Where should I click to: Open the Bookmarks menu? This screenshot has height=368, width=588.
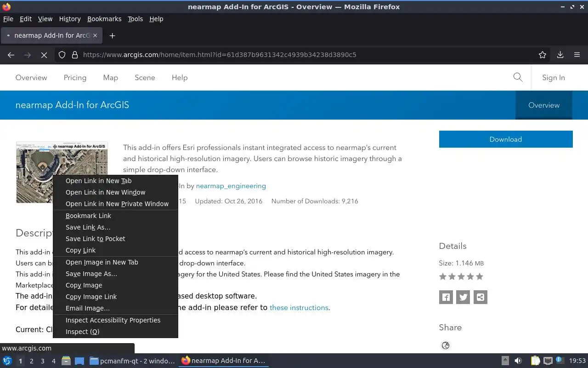pos(104,19)
